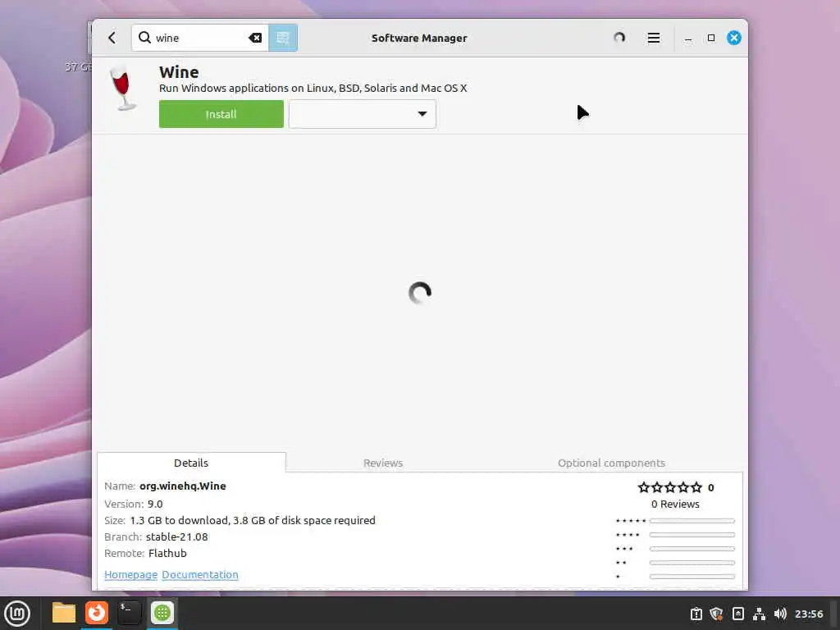Viewport: 840px width, 630px height.
Task: Install Wine
Action: (221, 114)
